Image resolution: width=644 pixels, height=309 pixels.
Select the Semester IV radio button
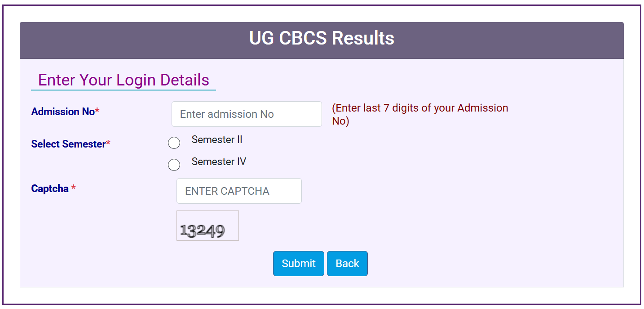(x=174, y=165)
